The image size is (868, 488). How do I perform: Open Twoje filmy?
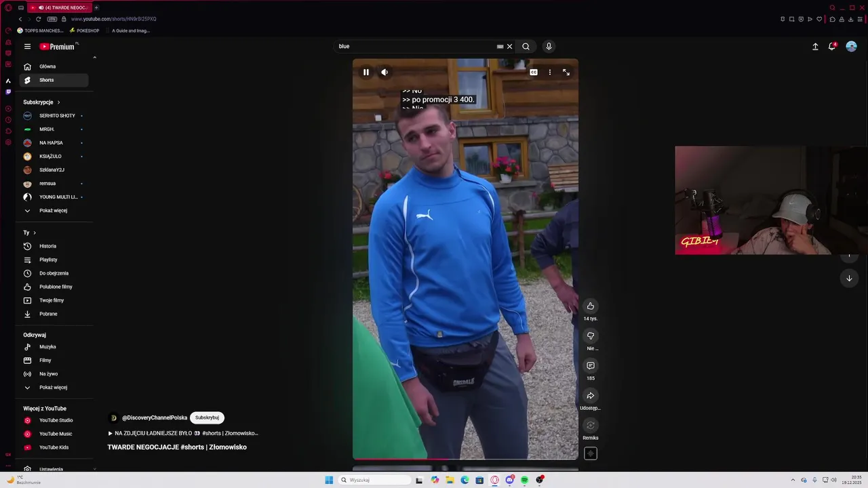(54, 300)
